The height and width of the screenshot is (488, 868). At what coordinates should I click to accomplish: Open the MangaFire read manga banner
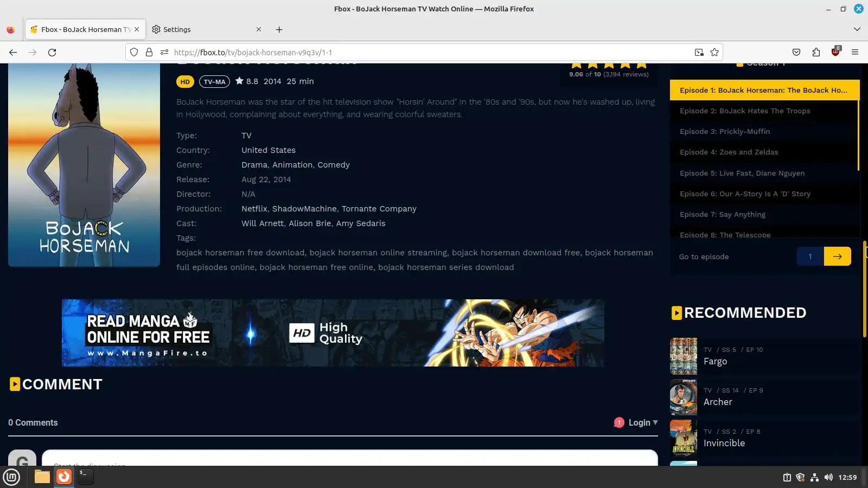tap(333, 333)
